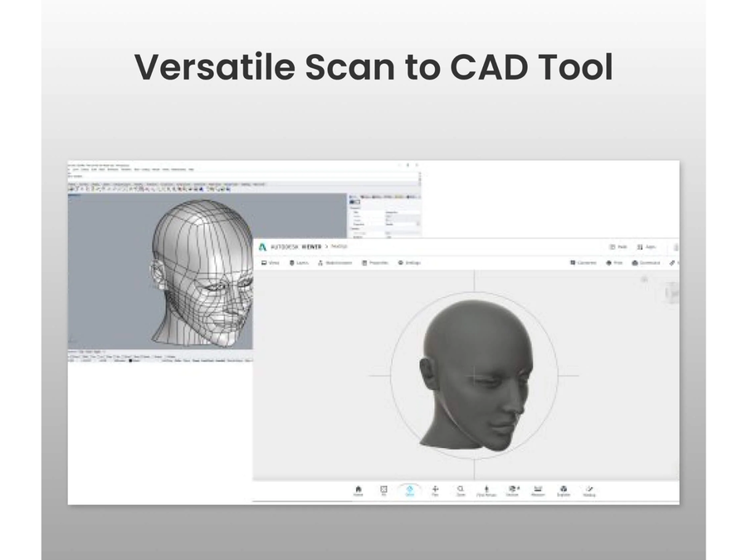
Task: Show the Properties panel in Autodesk Viewer
Action: [375, 263]
